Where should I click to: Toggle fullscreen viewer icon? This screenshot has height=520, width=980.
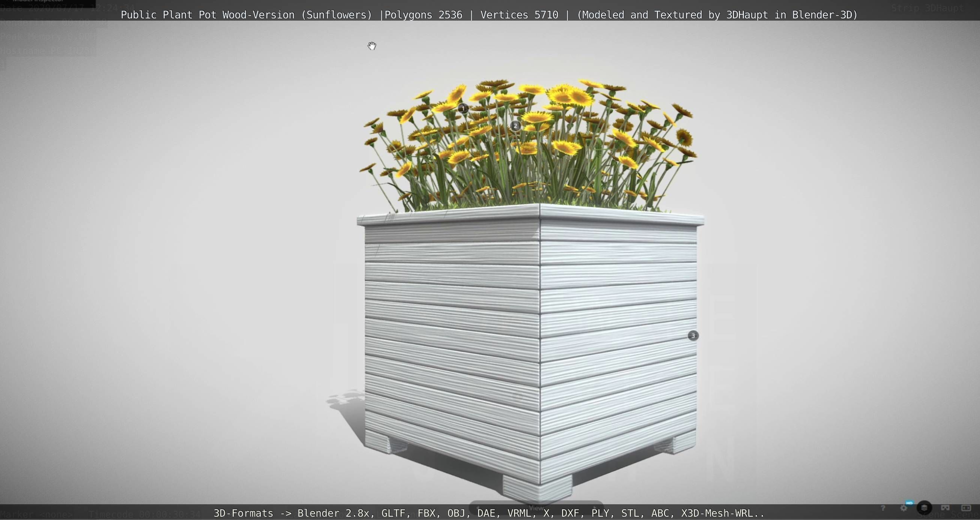966,508
